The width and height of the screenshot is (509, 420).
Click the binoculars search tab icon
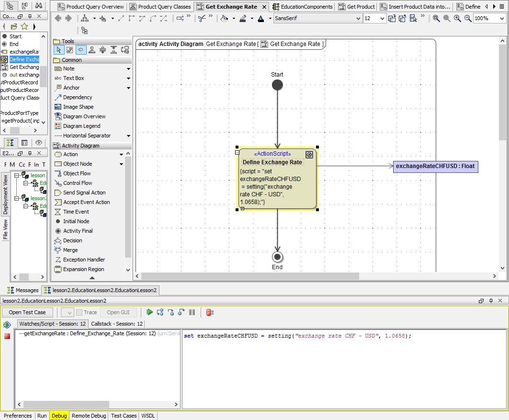pos(39,6)
